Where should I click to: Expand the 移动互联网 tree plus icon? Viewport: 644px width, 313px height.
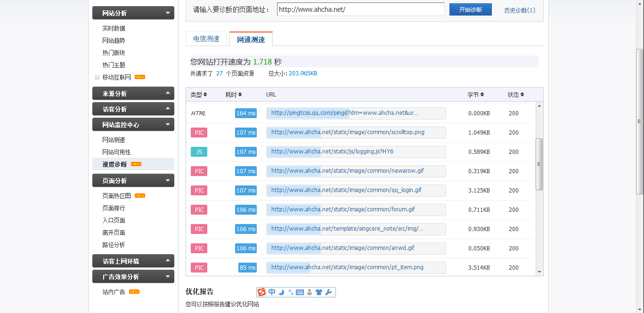click(97, 77)
